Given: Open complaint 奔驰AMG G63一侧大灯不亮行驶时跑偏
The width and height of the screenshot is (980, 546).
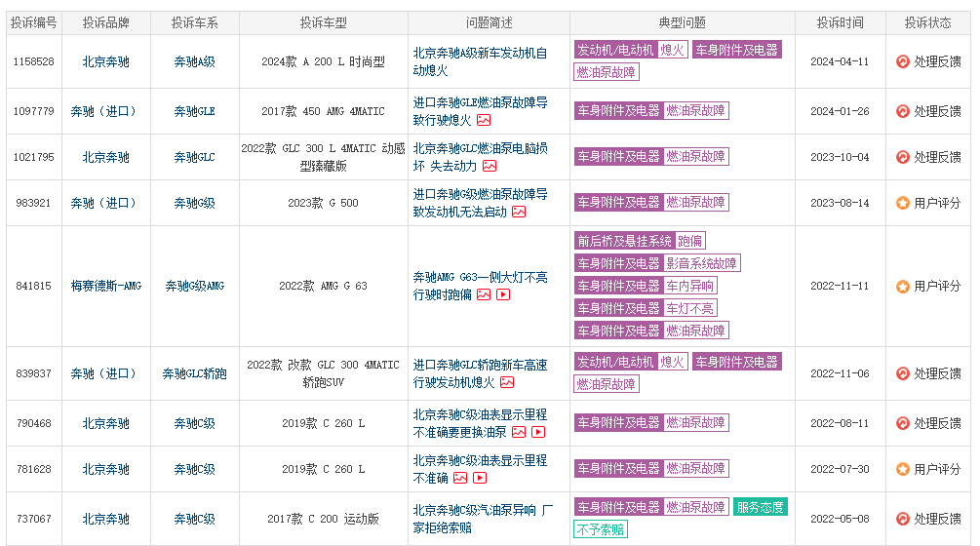Looking at the screenshot, I should click(x=480, y=286).
